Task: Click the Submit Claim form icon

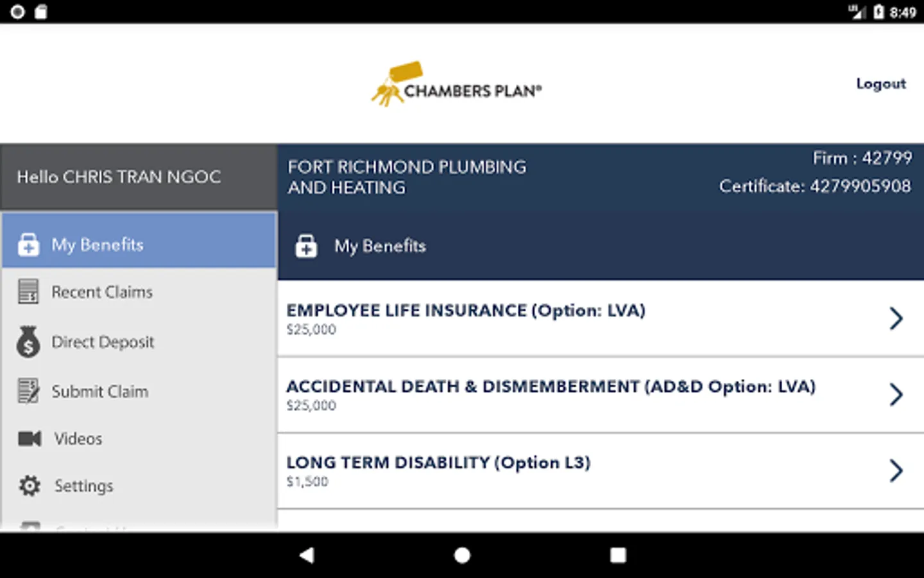Action: pos(28,391)
